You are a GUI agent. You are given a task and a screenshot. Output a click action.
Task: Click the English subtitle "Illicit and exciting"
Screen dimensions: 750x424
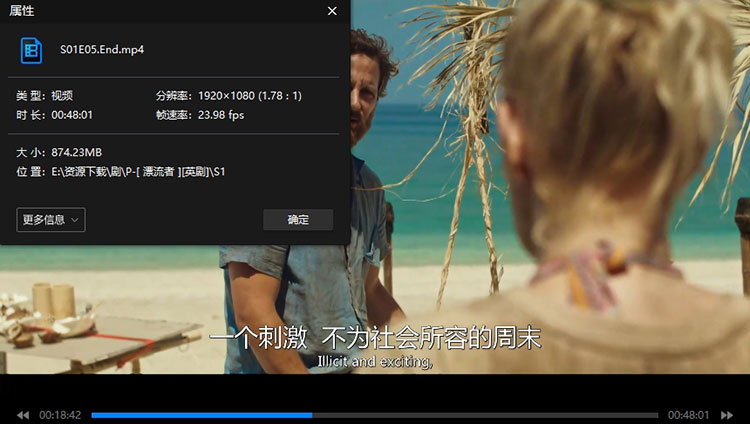374,361
